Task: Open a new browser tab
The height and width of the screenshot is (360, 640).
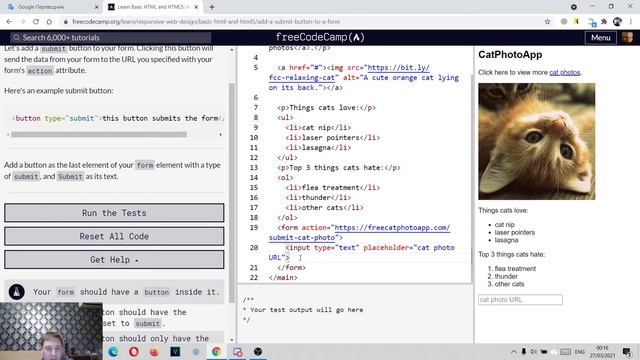Action: (212, 7)
